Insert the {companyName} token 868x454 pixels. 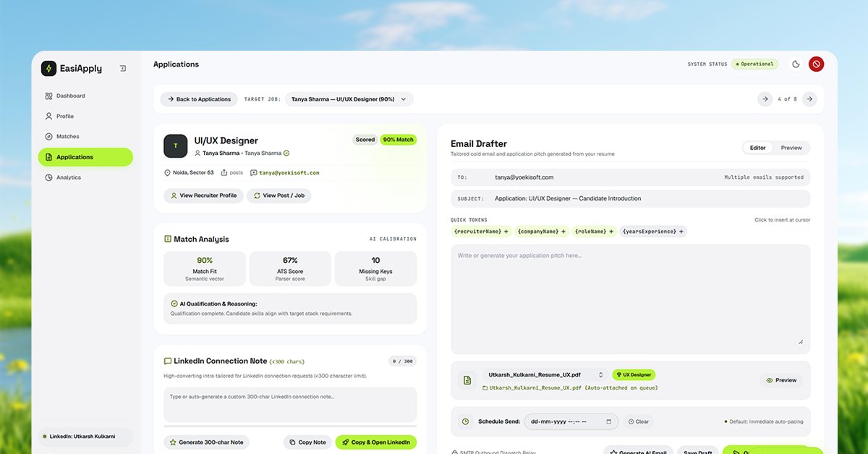click(542, 232)
